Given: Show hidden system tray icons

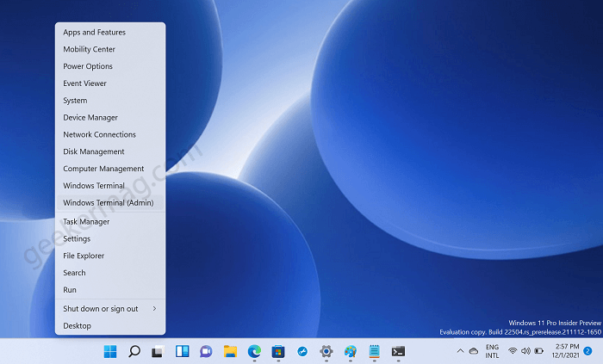Looking at the screenshot, I should (x=460, y=351).
